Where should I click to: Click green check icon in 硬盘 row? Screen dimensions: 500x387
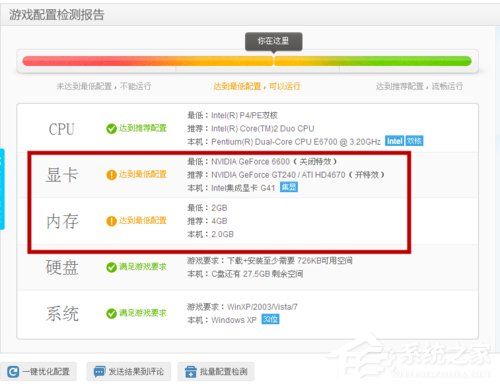111,267
